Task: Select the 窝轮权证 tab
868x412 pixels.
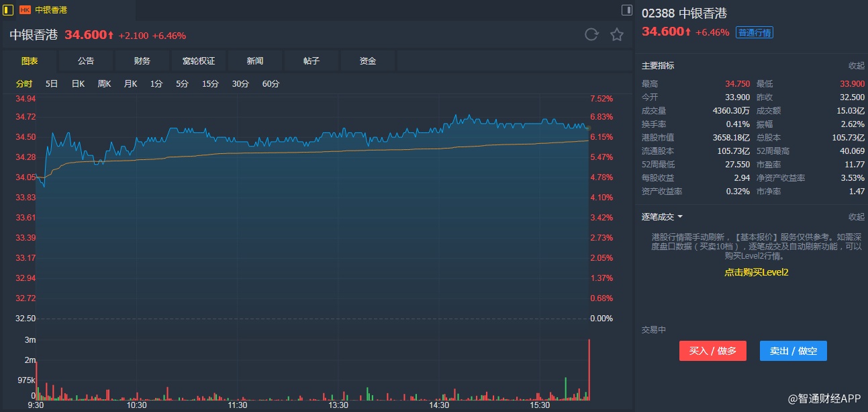Action: (x=199, y=61)
